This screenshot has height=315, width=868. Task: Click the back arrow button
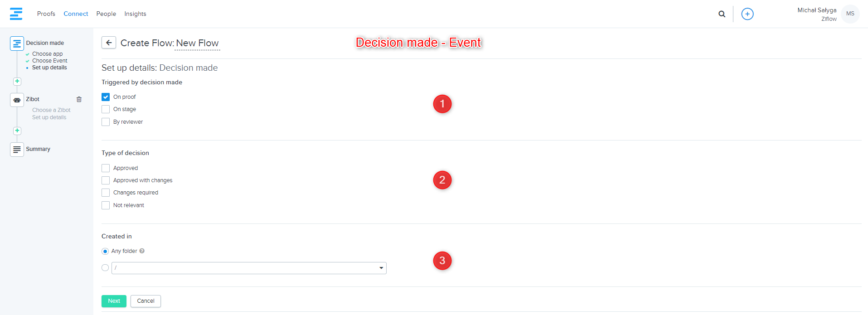[109, 43]
